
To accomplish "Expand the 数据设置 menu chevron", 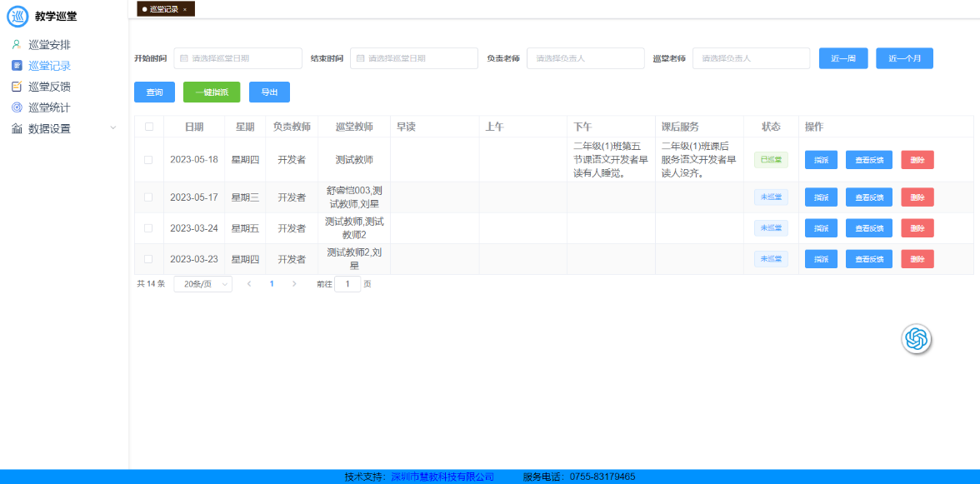I will point(113,128).
